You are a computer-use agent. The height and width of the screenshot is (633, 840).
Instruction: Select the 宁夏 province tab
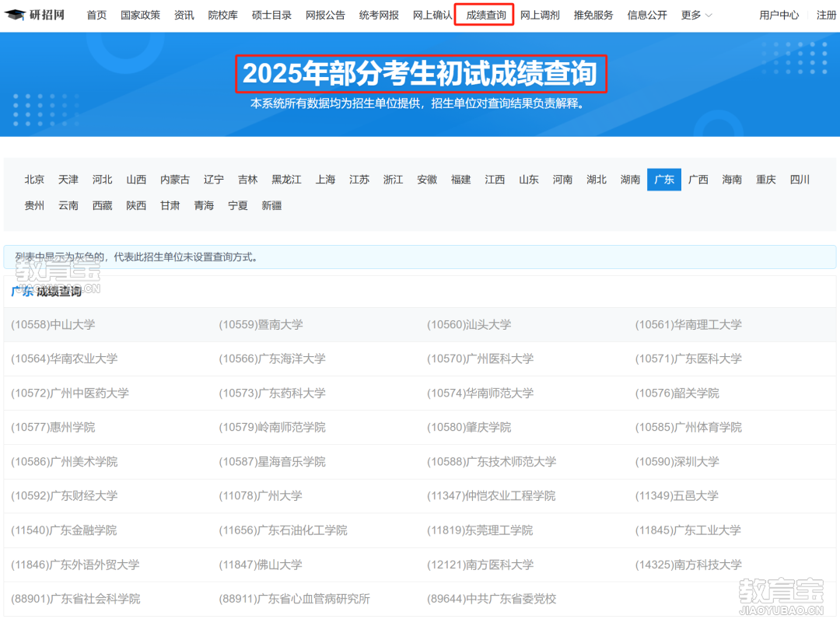coord(238,205)
